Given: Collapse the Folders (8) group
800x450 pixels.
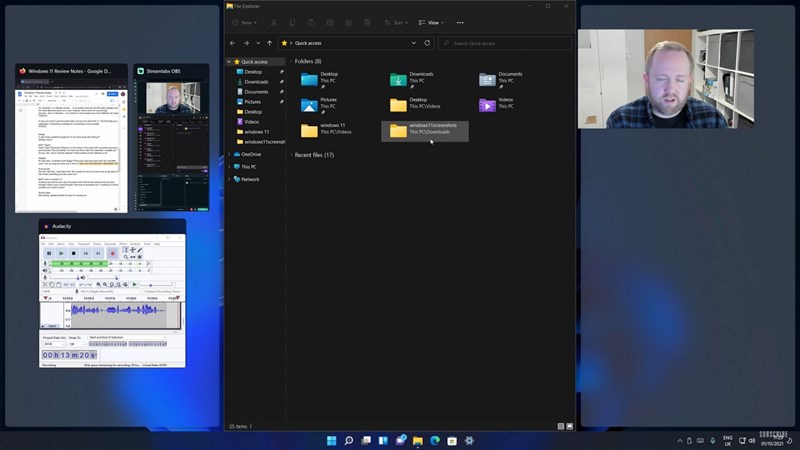Looking at the screenshot, I should pos(291,61).
